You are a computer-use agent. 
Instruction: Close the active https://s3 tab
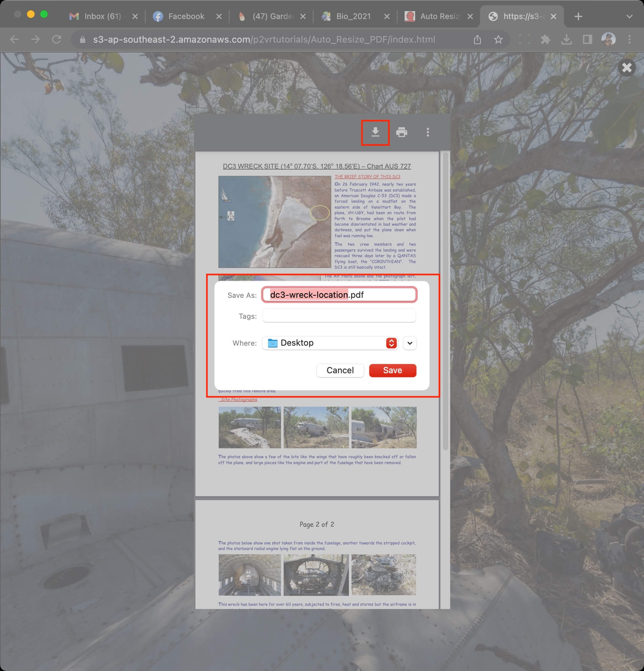(553, 16)
